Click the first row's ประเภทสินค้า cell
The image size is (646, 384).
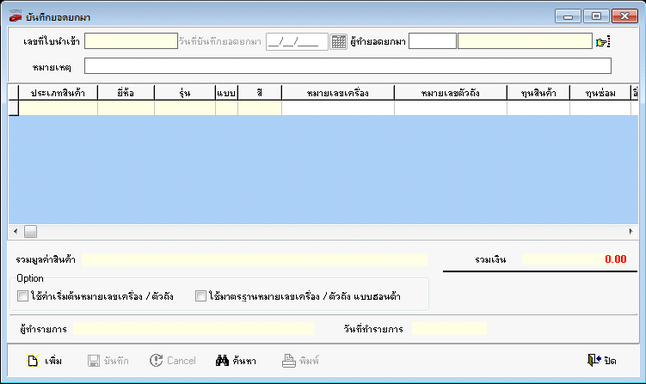click(x=58, y=108)
